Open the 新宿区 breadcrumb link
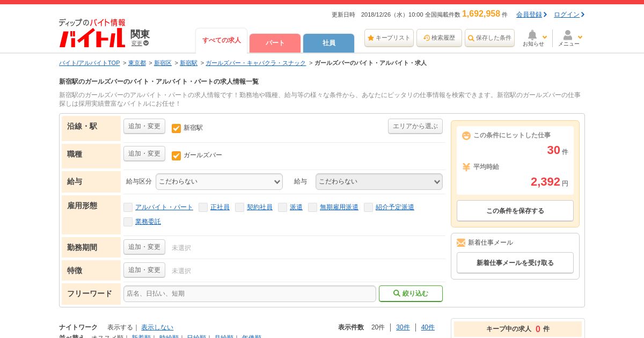This screenshot has width=644, height=338. [x=163, y=63]
